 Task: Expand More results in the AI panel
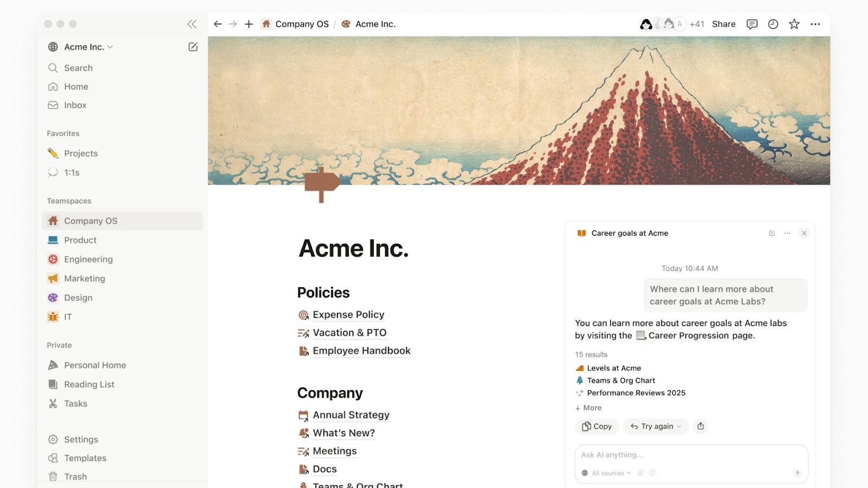pyautogui.click(x=588, y=408)
